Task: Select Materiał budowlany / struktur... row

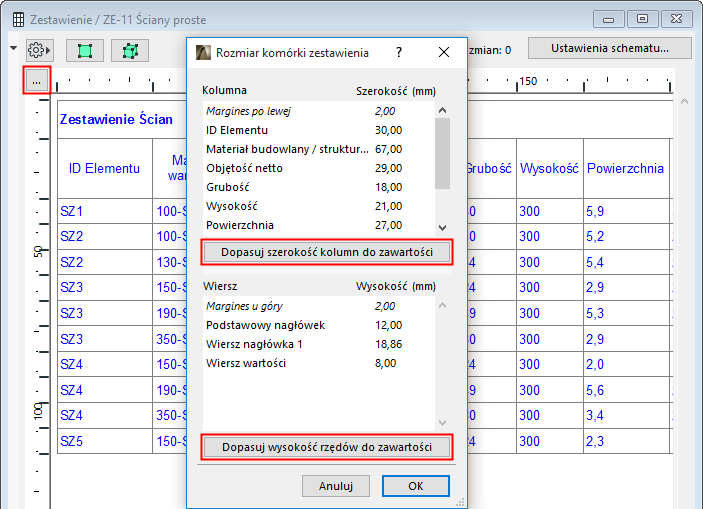Action: coord(318,149)
